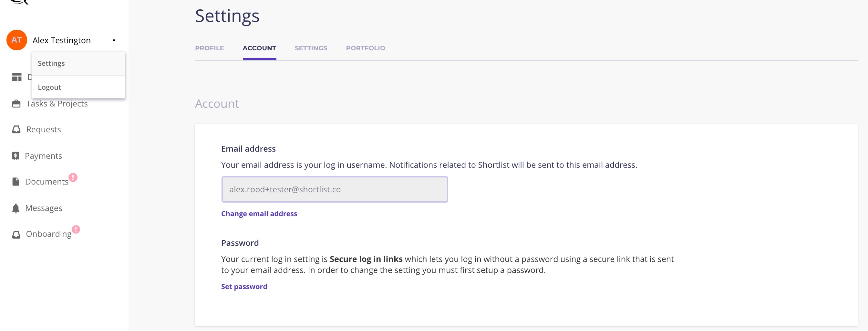Image resolution: width=868 pixels, height=331 pixels.
Task: Click the Alex Testington user name
Action: click(x=62, y=40)
